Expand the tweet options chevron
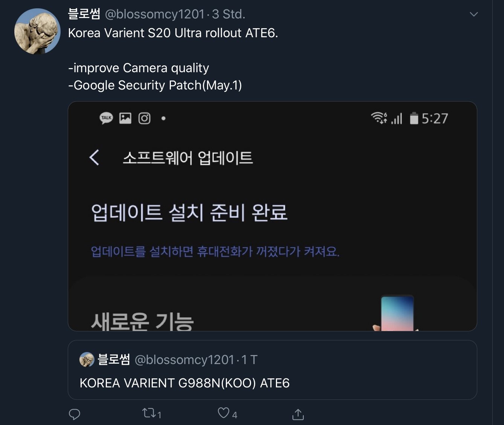The width and height of the screenshot is (504, 425). (x=474, y=14)
